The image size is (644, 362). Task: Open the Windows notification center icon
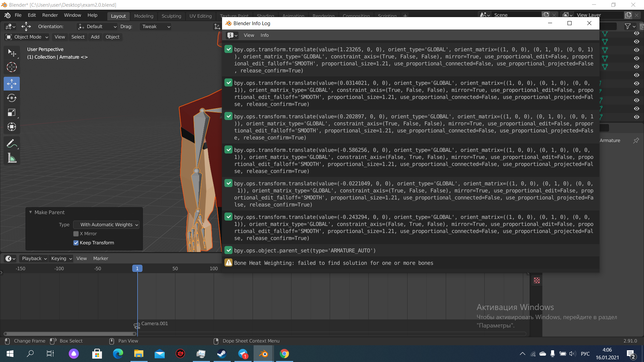[631, 354]
